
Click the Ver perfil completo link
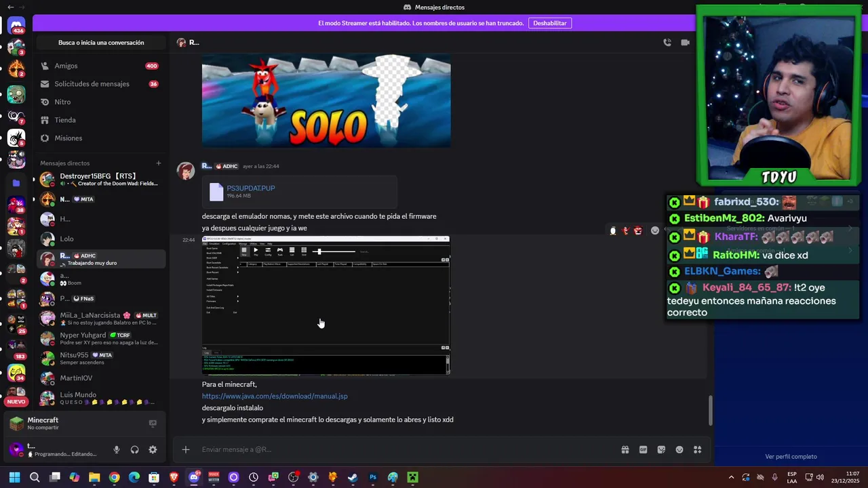tap(791, 457)
